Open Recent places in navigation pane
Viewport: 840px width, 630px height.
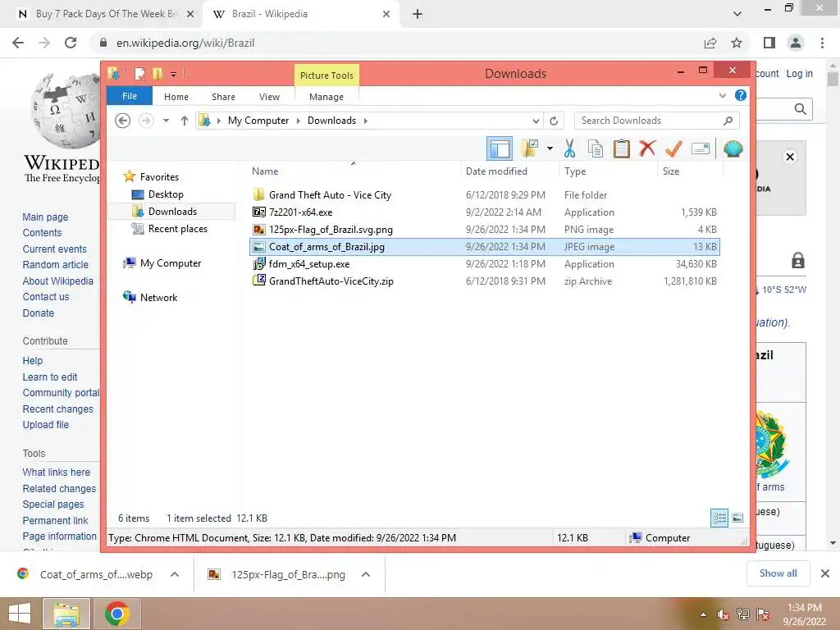point(177,229)
